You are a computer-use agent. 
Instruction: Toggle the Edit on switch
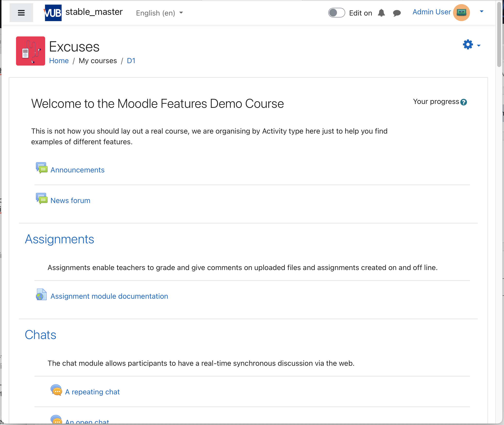click(336, 13)
